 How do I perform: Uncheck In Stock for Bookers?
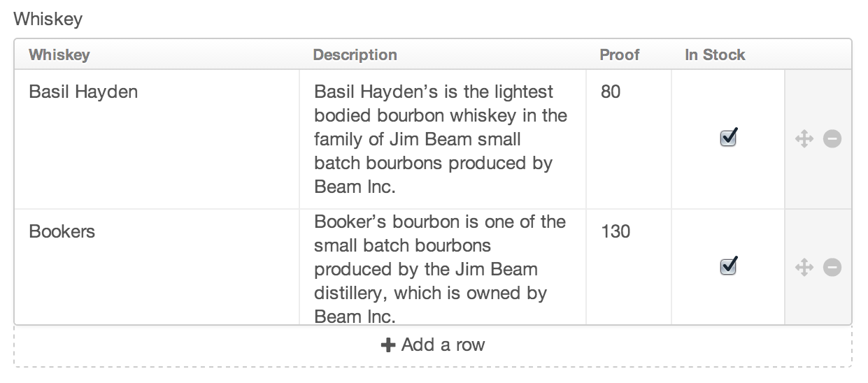click(x=728, y=266)
